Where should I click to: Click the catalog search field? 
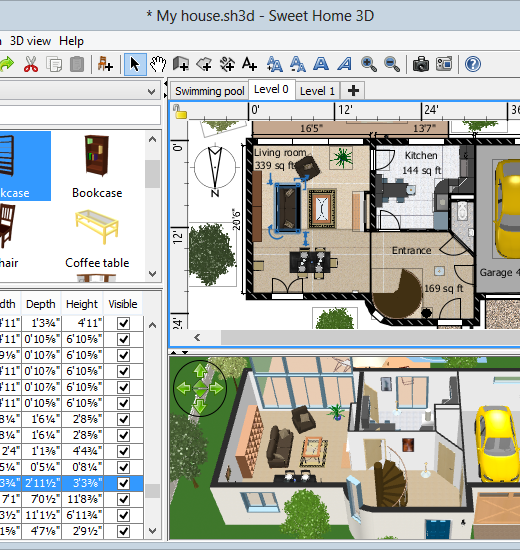[x=80, y=115]
